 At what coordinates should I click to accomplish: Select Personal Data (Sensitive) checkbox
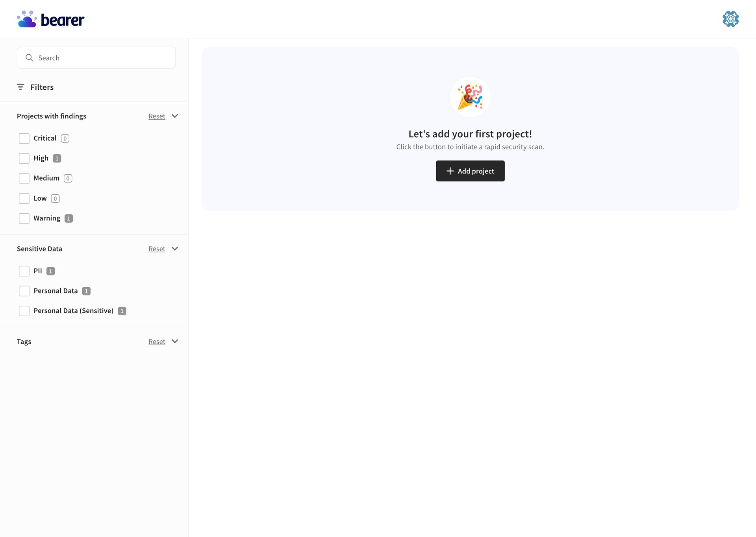pos(24,311)
